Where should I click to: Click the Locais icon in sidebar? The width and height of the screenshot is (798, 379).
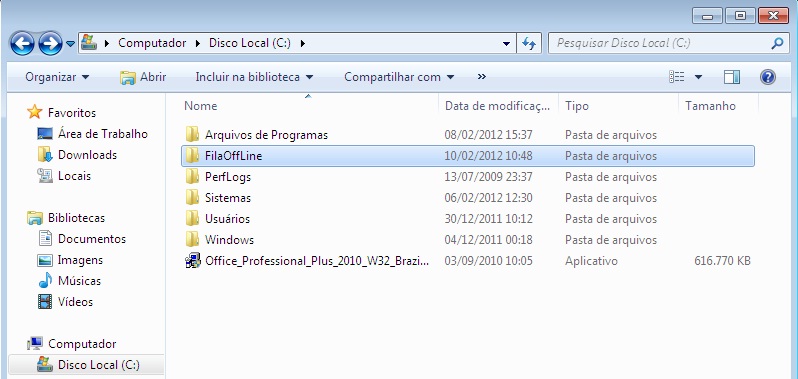coord(45,176)
